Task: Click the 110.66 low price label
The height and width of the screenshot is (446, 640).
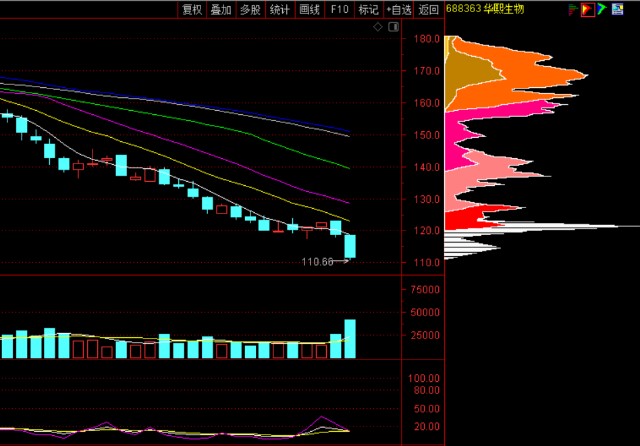Action: pos(318,262)
